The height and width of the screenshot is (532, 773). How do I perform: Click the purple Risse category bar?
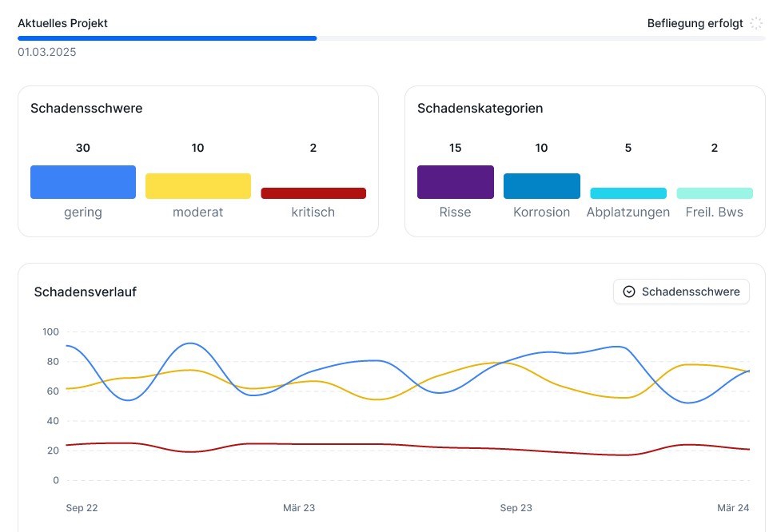pyautogui.click(x=456, y=182)
